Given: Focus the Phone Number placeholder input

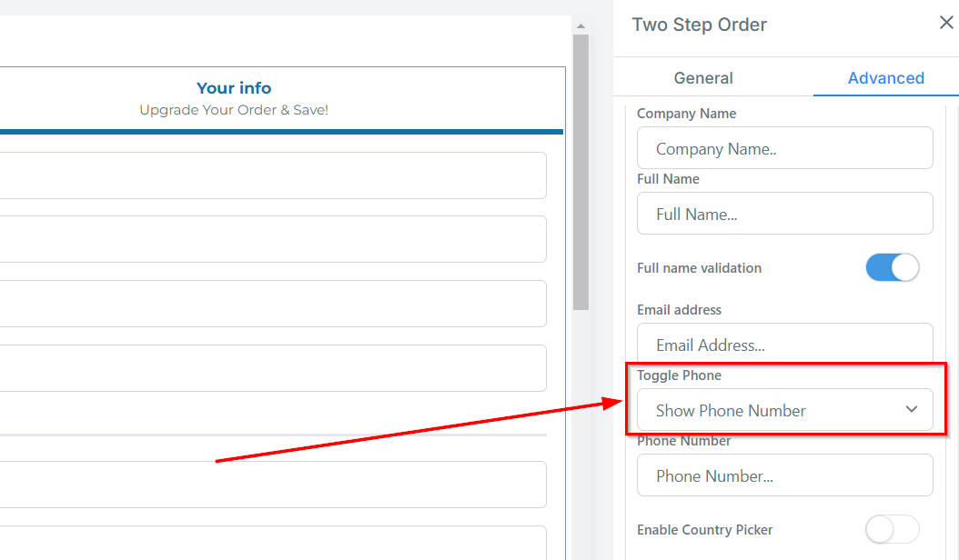Looking at the screenshot, I should (784, 475).
